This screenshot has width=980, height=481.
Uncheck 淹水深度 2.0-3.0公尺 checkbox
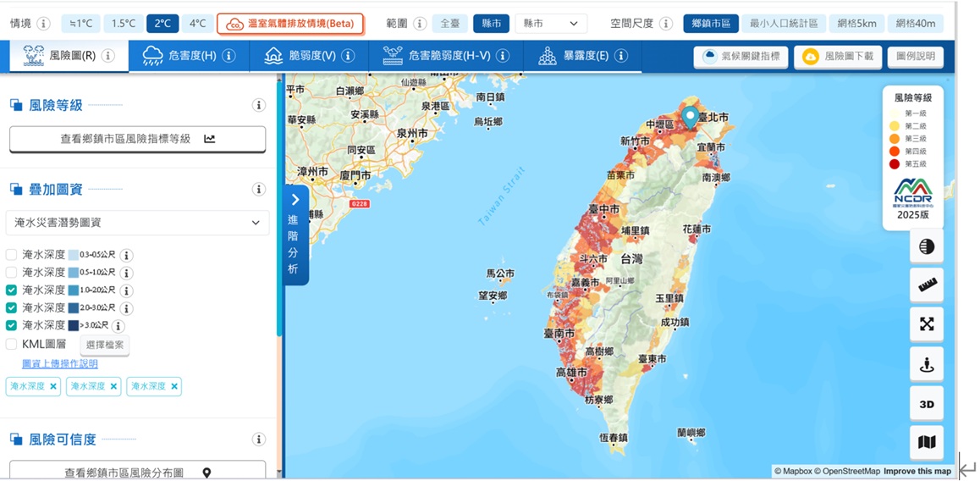[11, 307]
